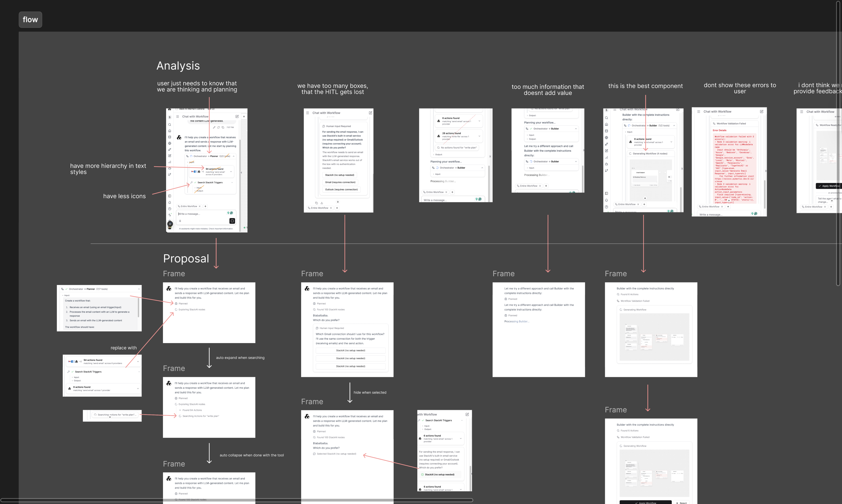Click the download icon below the Human Input Required card
Screen dimensions: 842x504
tap(322, 203)
